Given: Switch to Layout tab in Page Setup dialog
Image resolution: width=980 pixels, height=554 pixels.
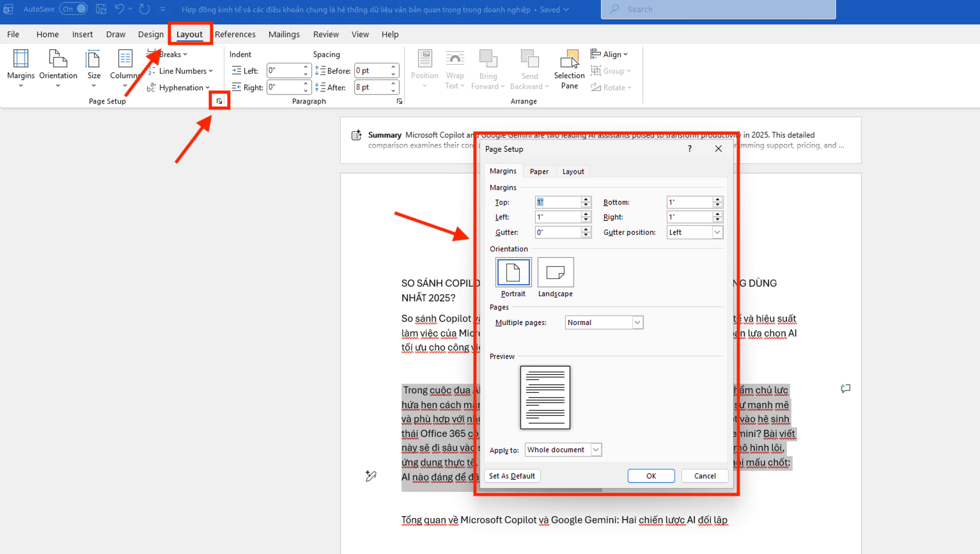Looking at the screenshot, I should (x=573, y=171).
